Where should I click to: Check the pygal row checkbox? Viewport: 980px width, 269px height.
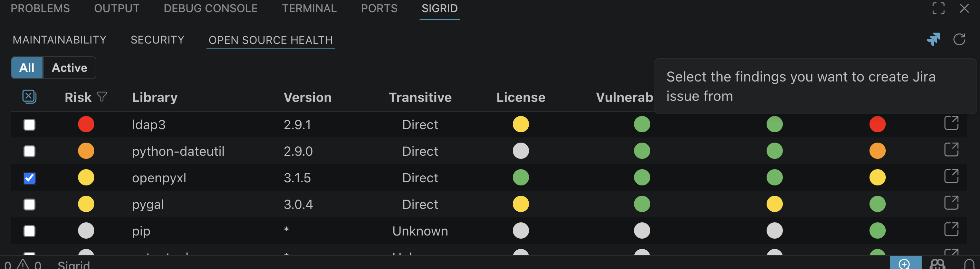pos(29,205)
